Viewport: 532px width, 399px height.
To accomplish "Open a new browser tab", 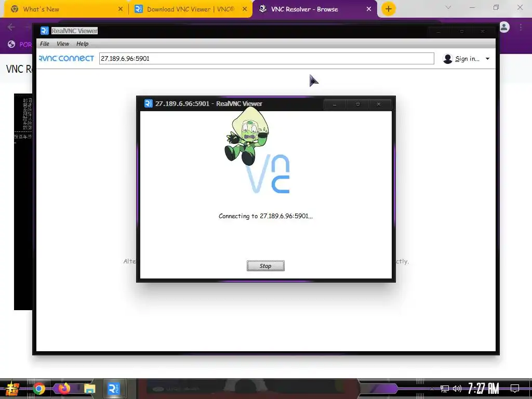I will pyautogui.click(x=389, y=9).
